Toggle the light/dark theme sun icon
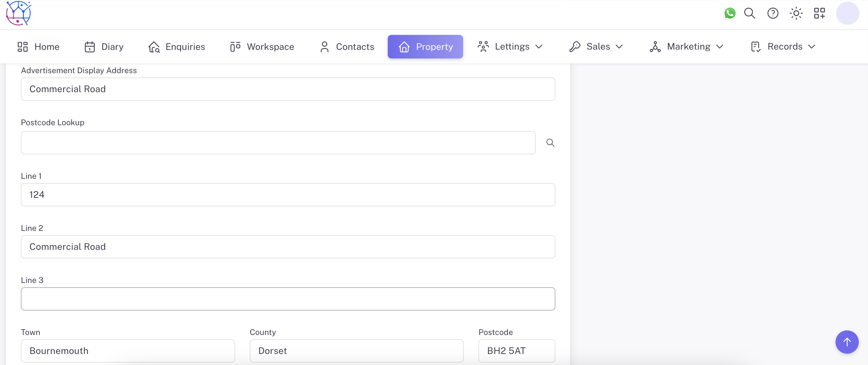868x365 pixels. (x=796, y=13)
